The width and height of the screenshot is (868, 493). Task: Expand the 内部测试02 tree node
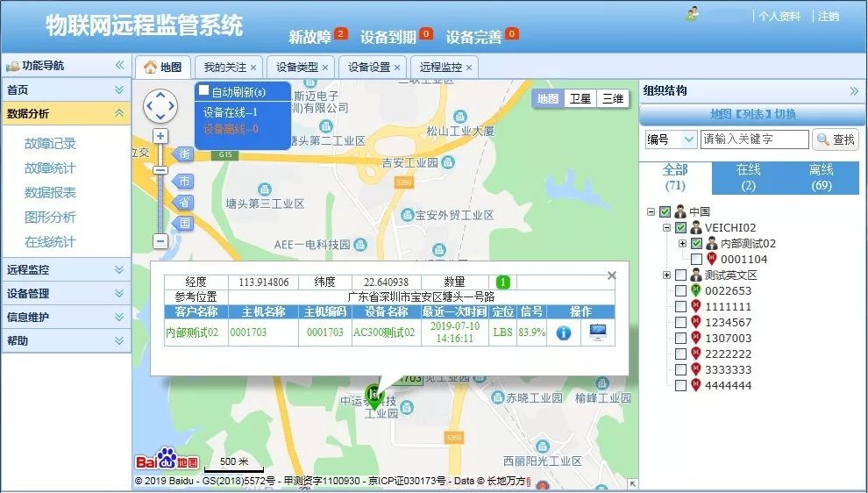coord(682,243)
